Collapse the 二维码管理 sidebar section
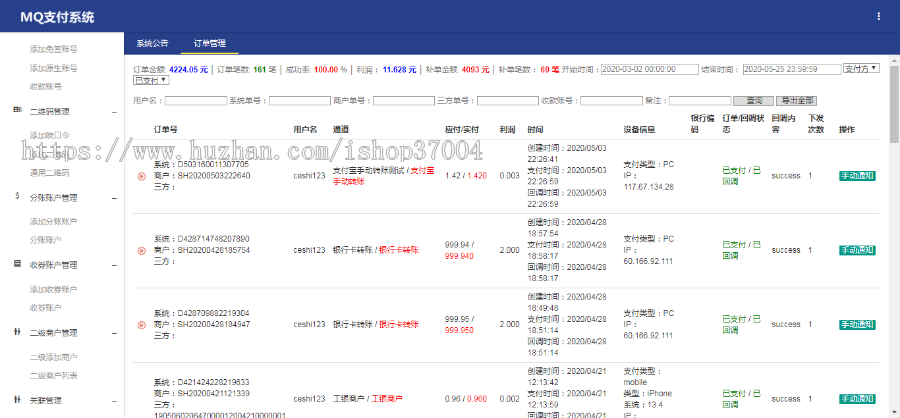This screenshot has height=418, width=900. (x=114, y=112)
